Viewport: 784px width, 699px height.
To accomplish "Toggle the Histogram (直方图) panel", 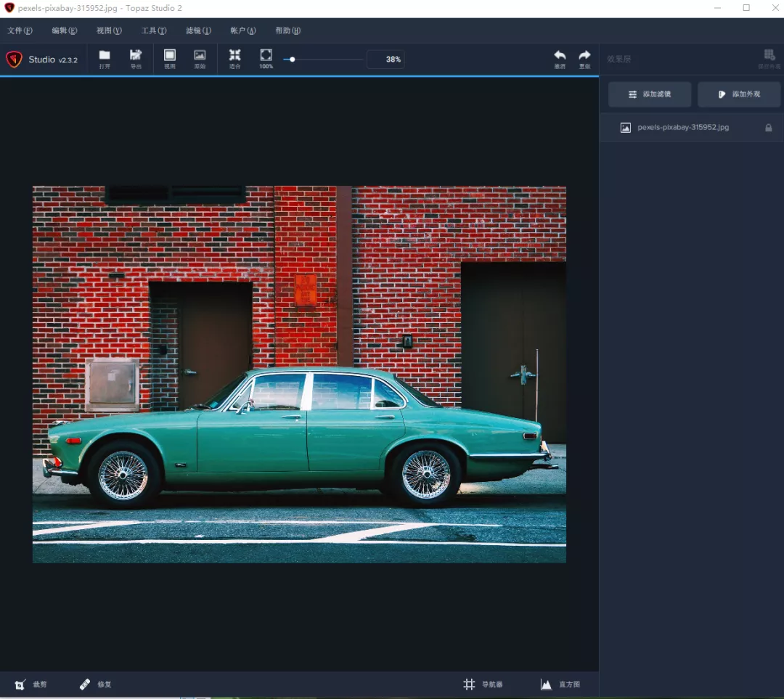I will click(560, 684).
